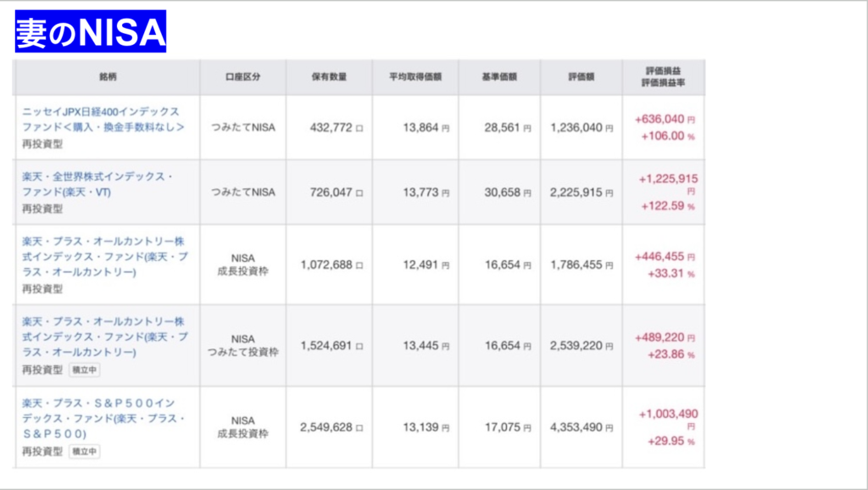Click the 積立中 badge in the オールカントリー row
This screenshot has width=868, height=490.
84,370
